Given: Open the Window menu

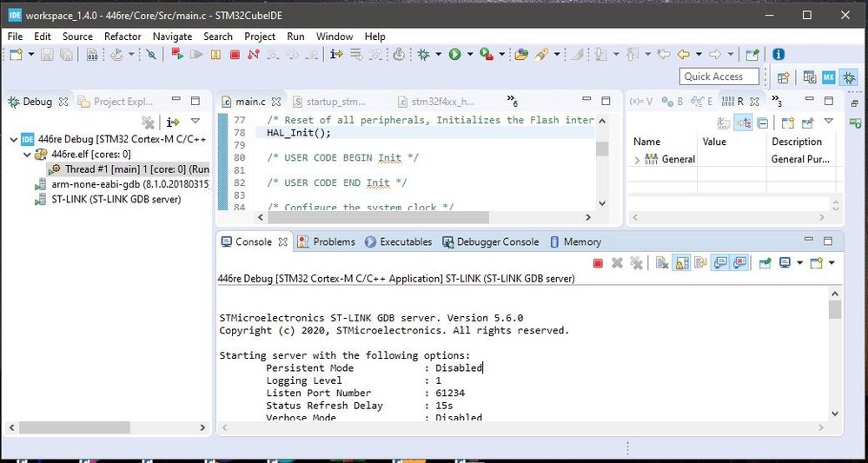Looking at the screenshot, I should [x=335, y=36].
